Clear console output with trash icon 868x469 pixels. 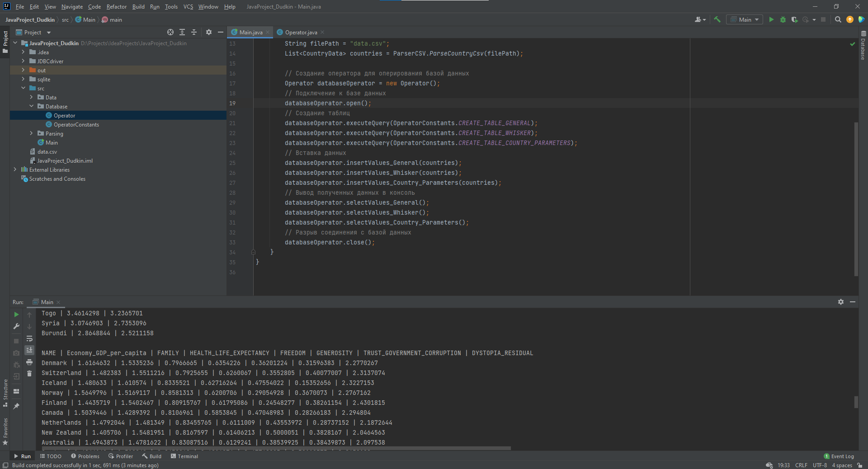[x=29, y=374]
